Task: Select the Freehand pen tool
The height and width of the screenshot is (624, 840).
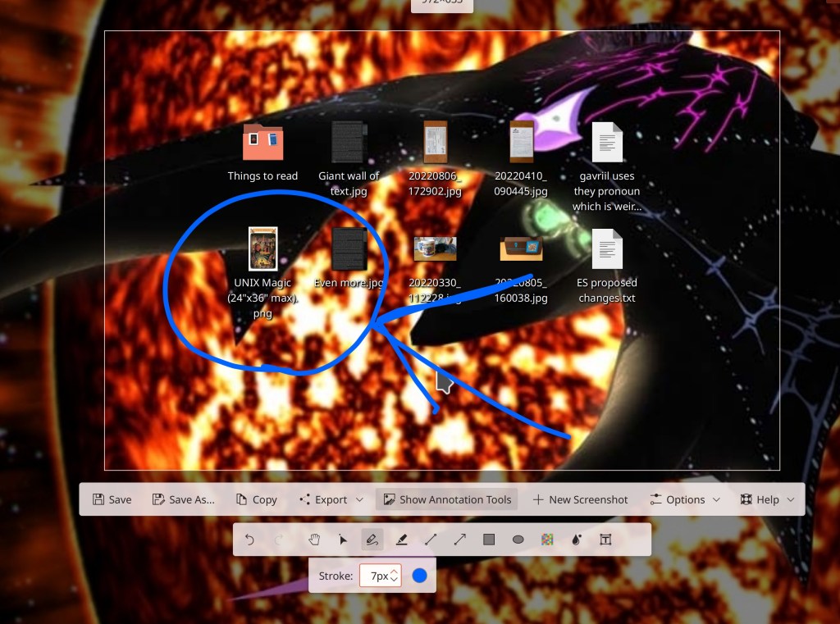Action: click(372, 540)
